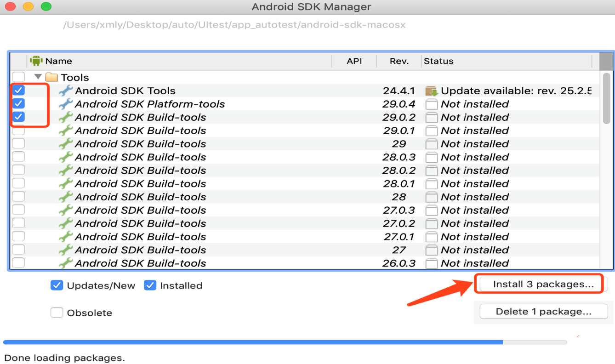Click revision value 28.0.1
Image resolution: width=615 pixels, height=364 pixels.
399,184
